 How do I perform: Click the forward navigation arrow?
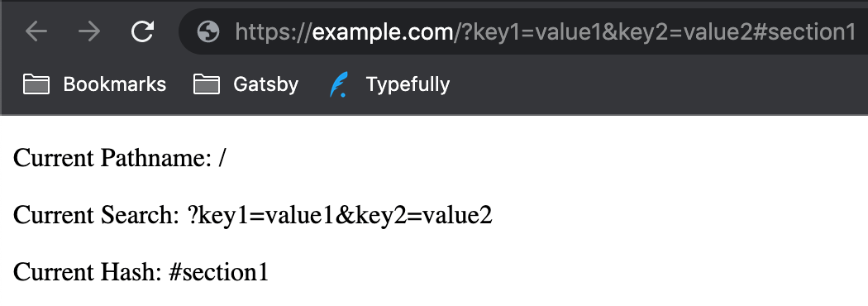[x=89, y=31]
